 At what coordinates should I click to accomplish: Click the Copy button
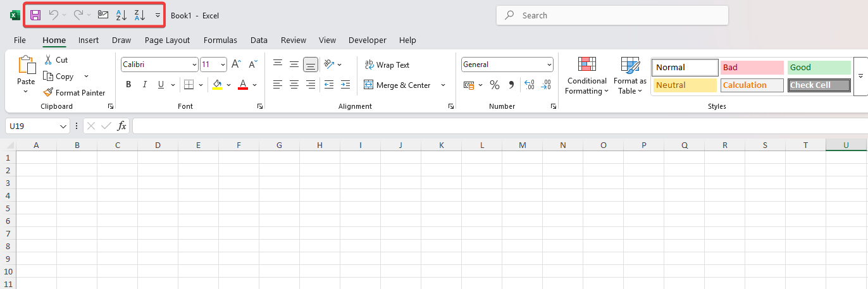pos(59,77)
